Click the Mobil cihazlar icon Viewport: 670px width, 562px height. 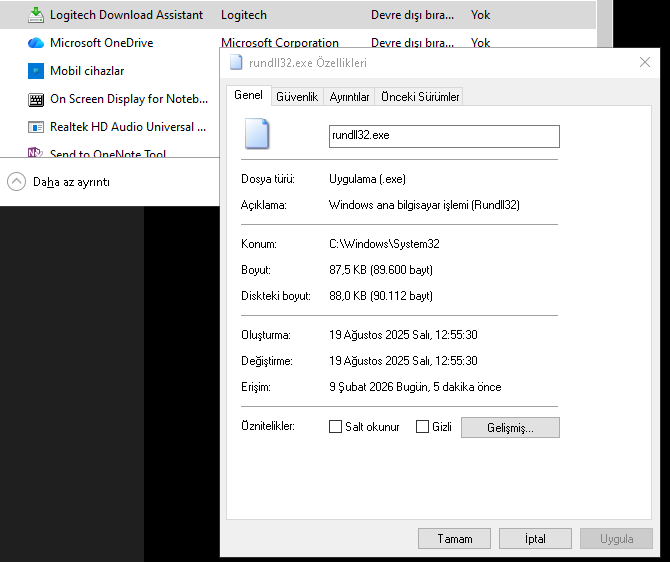pyautogui.click(x=36, y=71)
